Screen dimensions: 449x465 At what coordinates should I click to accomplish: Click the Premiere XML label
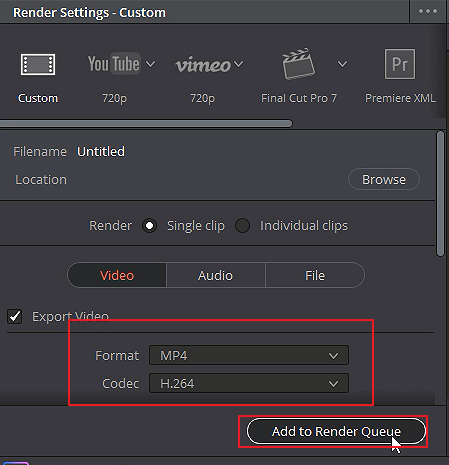click(400, 98)
